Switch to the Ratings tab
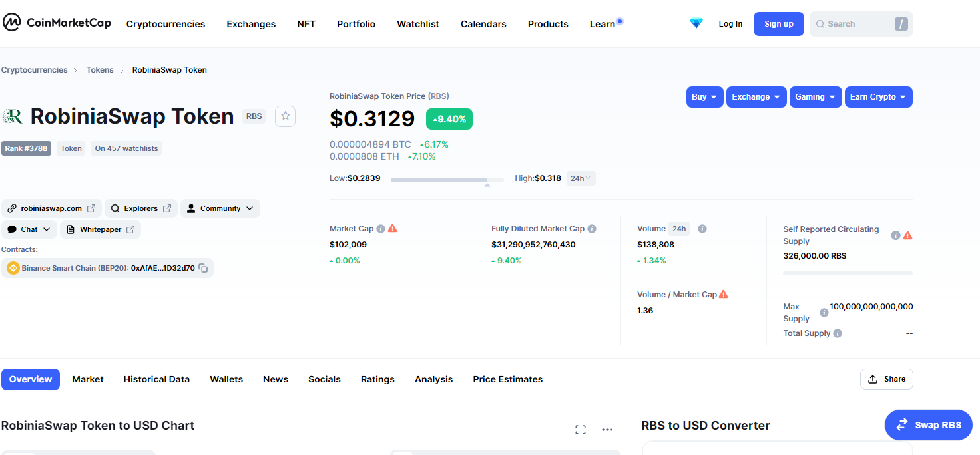Image resolution: width=980 pixels, height=455 pixels. [377, 379]
